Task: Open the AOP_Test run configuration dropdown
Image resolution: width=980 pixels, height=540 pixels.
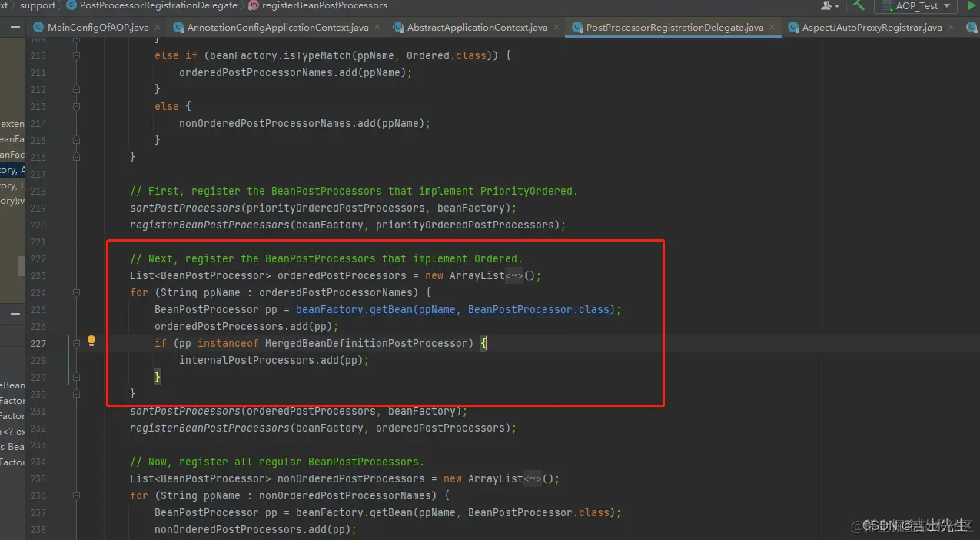Action: [915, 5]
